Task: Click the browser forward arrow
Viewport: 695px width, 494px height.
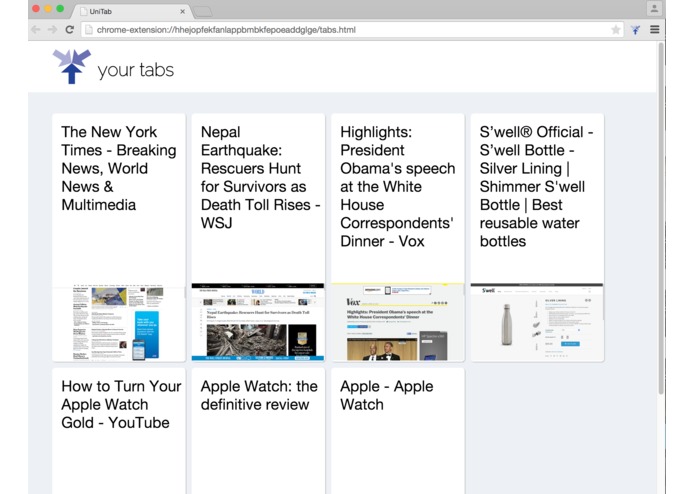Action: point(52,30)
